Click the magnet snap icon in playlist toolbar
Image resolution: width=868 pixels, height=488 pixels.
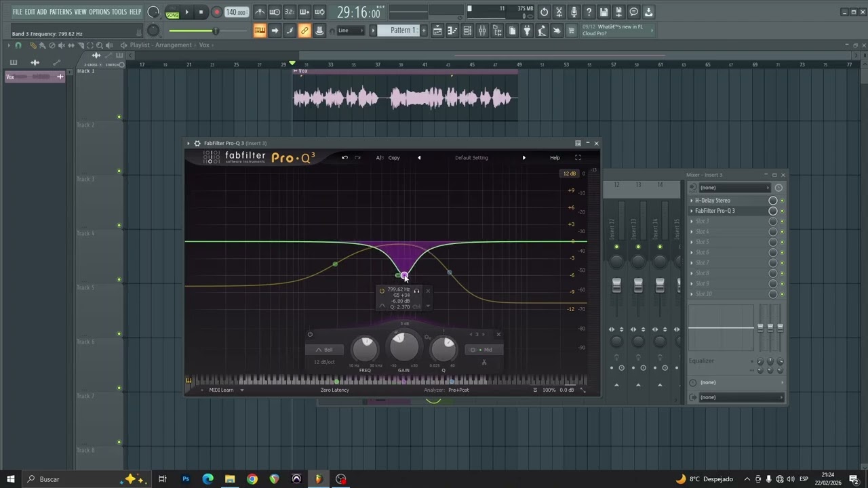click(18, 45)
